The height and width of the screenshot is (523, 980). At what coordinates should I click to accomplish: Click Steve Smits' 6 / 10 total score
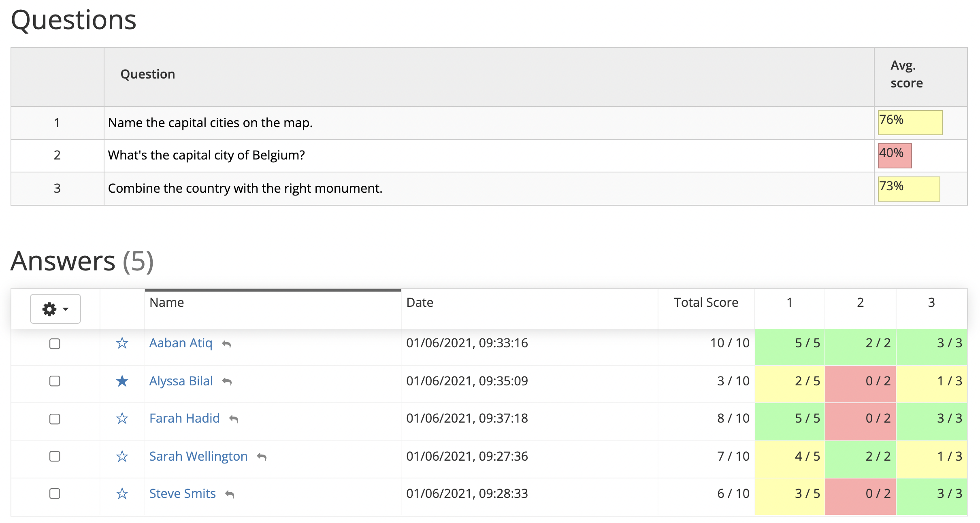[733, 493]
